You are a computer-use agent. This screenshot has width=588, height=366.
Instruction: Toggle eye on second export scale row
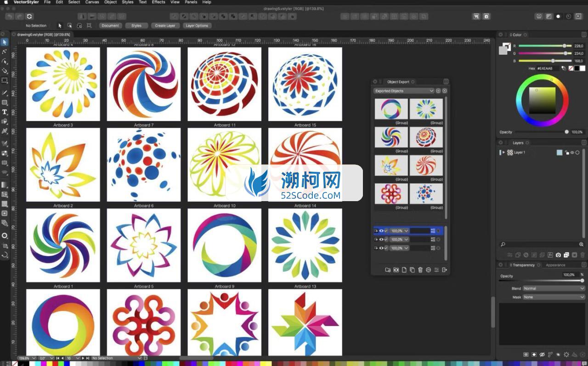click(381, 240)
